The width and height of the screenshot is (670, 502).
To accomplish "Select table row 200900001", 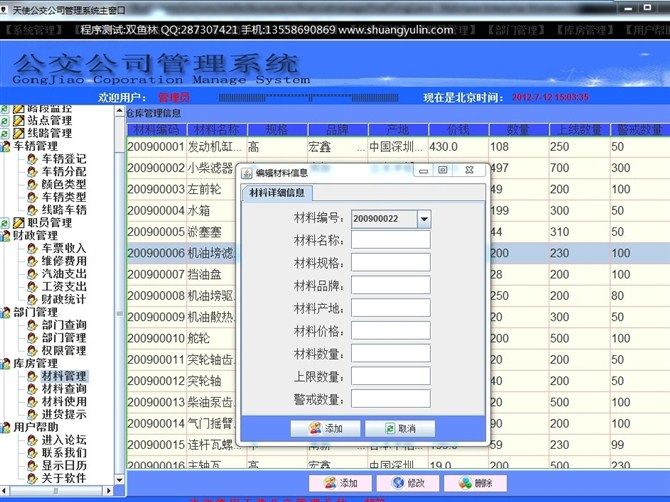I will pos(398,147).
